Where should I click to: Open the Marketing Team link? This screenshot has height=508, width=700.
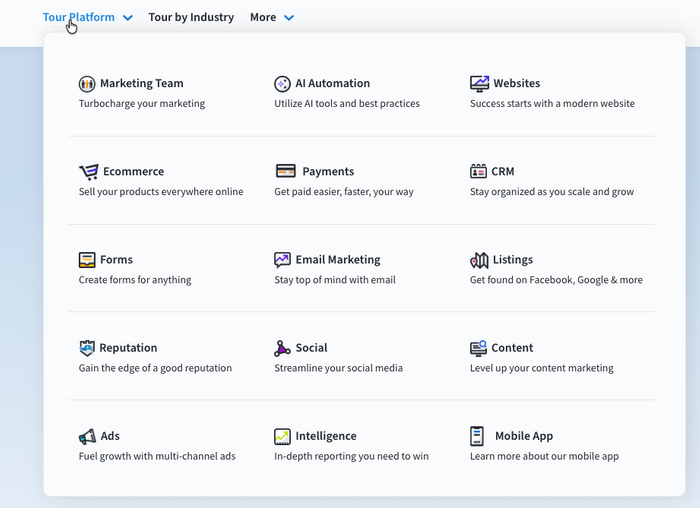click(x=142, y=83)
